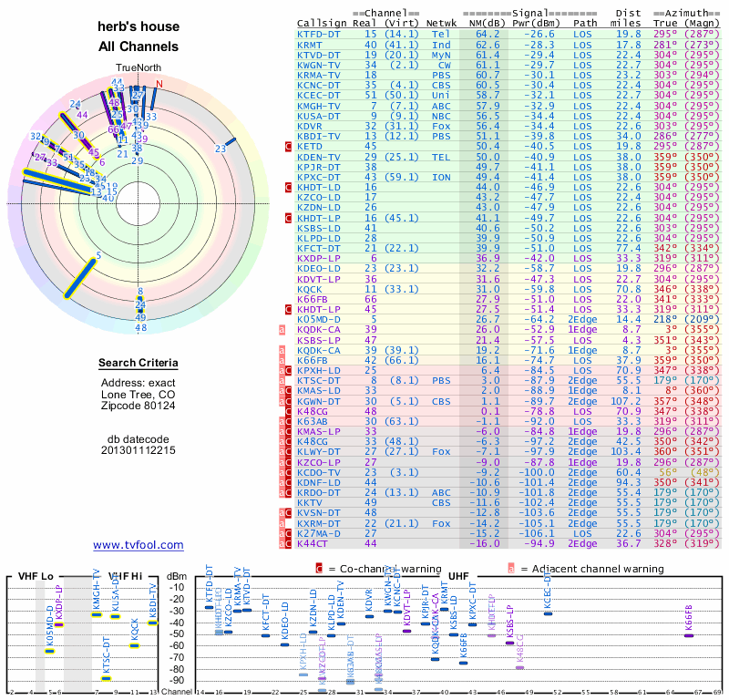This screenshot has height=700, width=729.
Task: Select the KDVR callsign in the table
Action: point(310,127)
